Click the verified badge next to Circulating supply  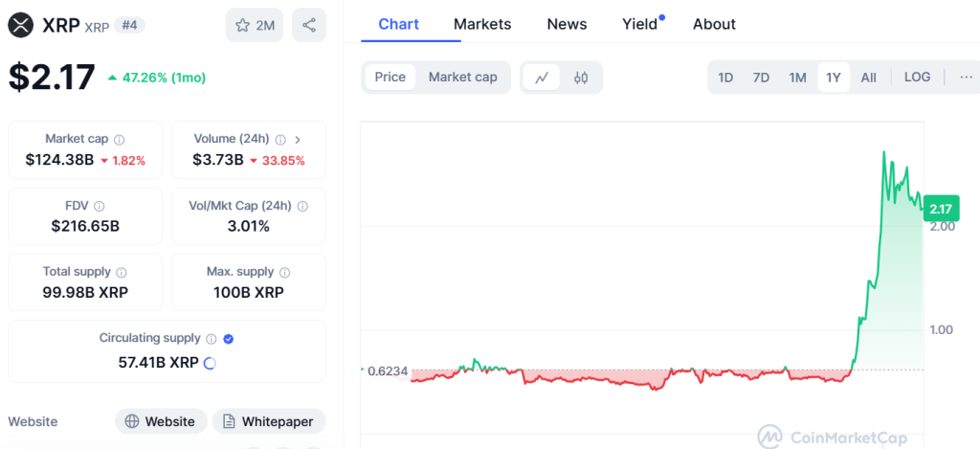click(229, 339)
